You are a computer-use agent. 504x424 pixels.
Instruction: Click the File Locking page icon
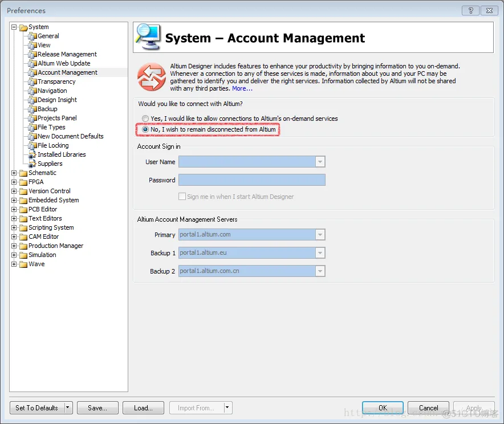[x=32, y=146]
